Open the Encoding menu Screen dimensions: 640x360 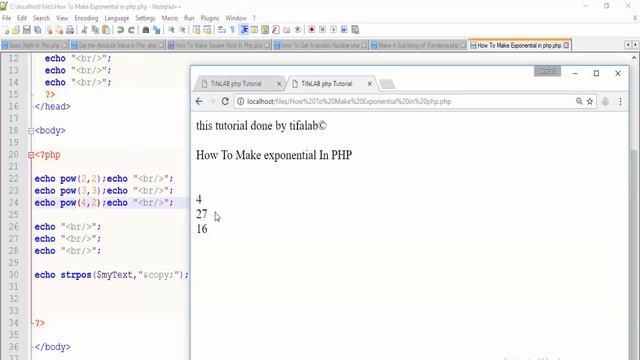pos(86,18)
